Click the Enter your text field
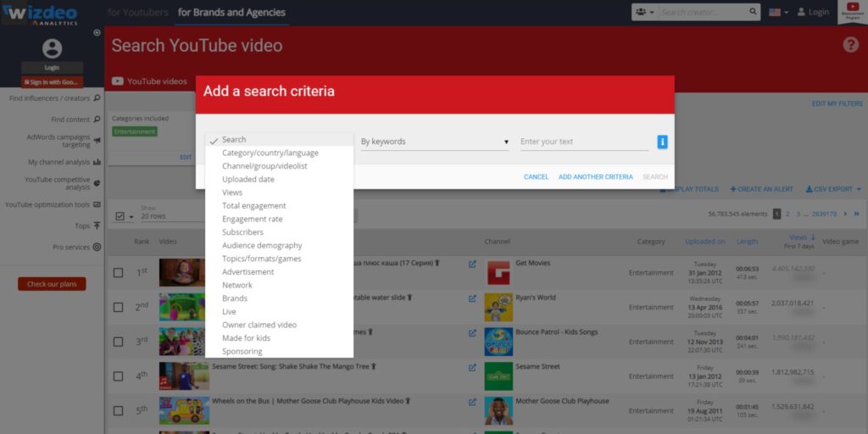Image resolution: width=868 pixels, height=434 pixels. [583, 142]
